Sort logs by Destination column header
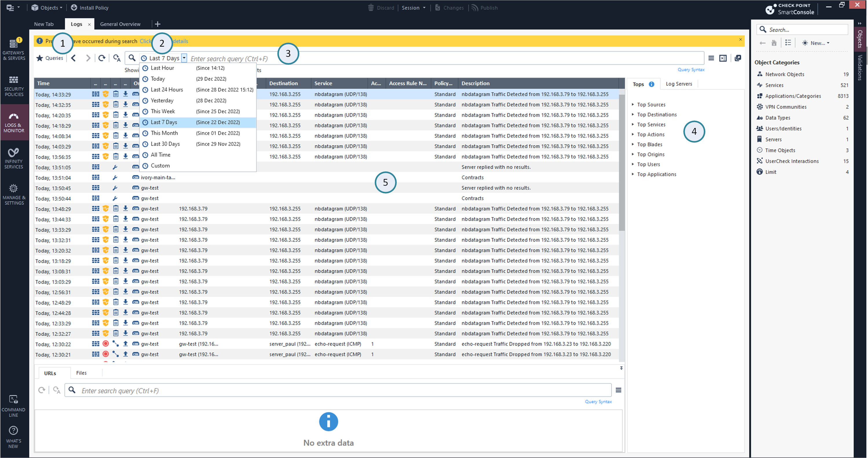This screenshot has height=458, width=868. (x=289, y=83)
